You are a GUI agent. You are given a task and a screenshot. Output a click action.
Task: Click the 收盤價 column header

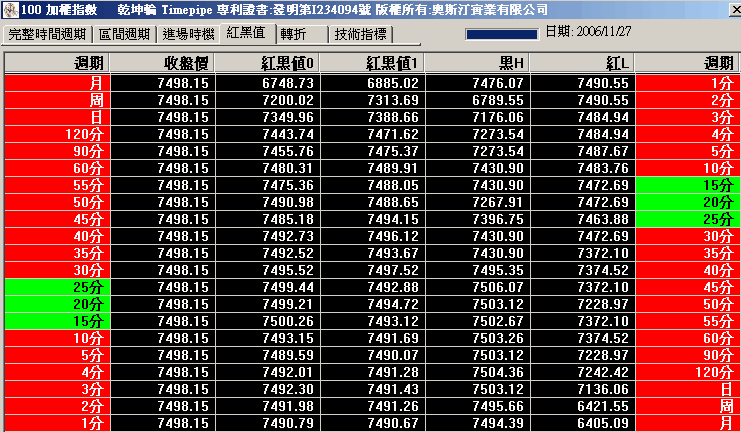tap(161, 63)
